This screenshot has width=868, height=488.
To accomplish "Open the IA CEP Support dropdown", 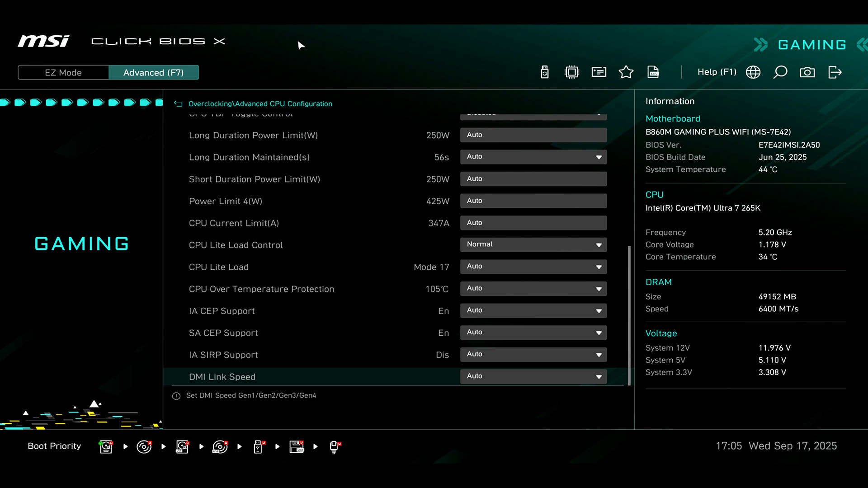I will (533, 310).
